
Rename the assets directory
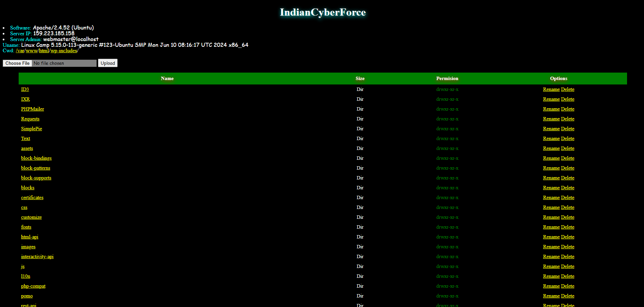(x=551, y=148)
